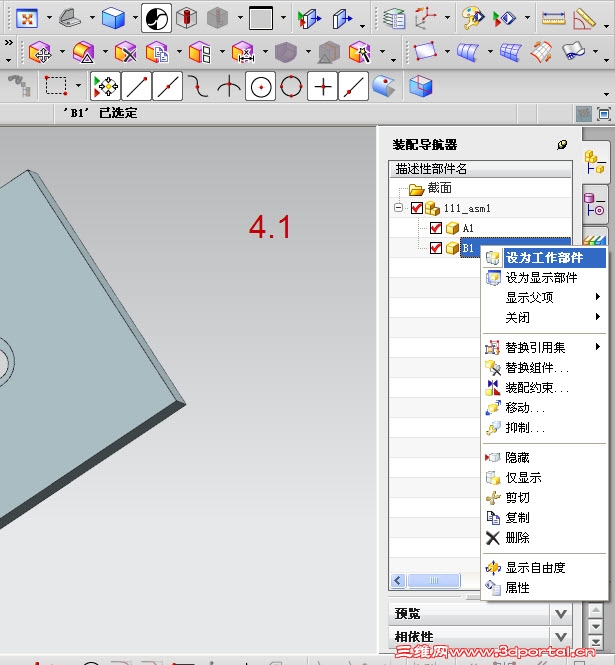Select the A1 component in tree
The image size is (615, 665).
(468, 228)
